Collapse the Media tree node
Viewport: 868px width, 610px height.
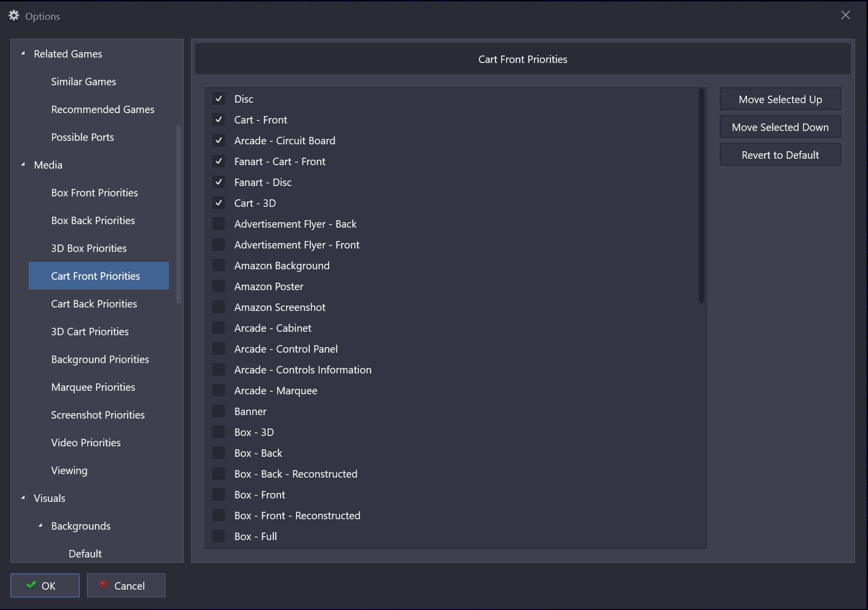tap(23, 165)
